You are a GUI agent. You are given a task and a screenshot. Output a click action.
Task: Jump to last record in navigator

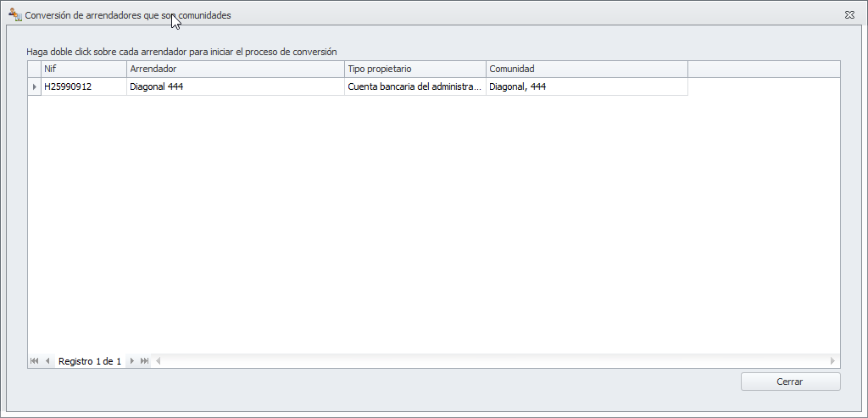point(144,361)
